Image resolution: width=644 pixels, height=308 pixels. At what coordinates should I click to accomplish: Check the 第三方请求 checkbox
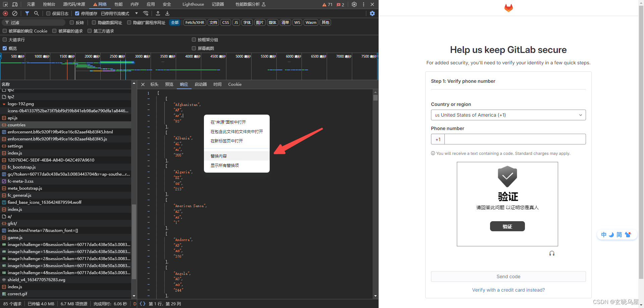coord(90,31)
